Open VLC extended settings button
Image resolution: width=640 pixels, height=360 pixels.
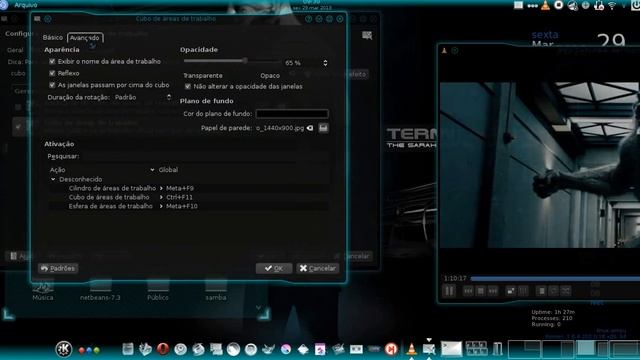pyautogui.click(x=523, y=291)
